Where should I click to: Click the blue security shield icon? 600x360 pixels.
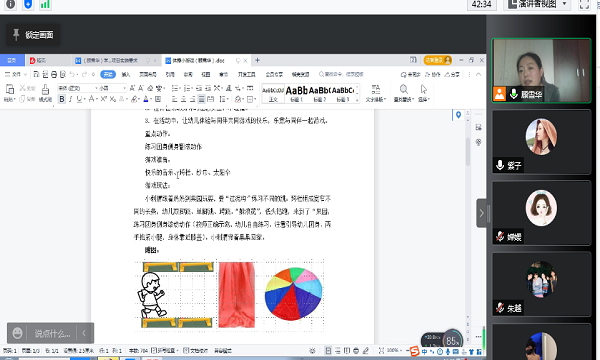(28, 4)
